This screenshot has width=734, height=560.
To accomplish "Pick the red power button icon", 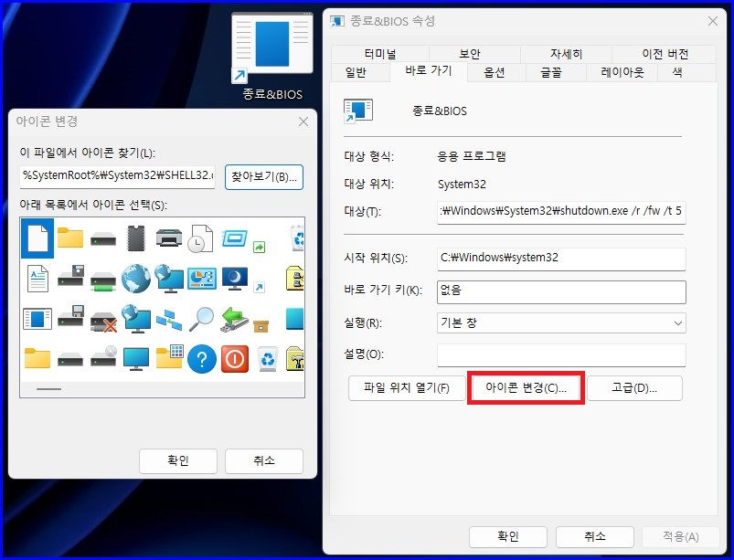I will pyautogui.click(x=235, y=359).
